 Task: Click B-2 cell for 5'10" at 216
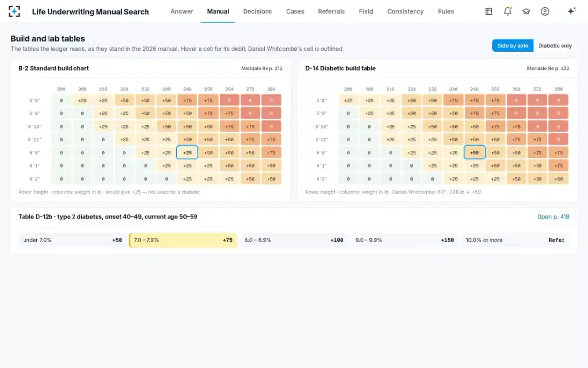[103, 127]
